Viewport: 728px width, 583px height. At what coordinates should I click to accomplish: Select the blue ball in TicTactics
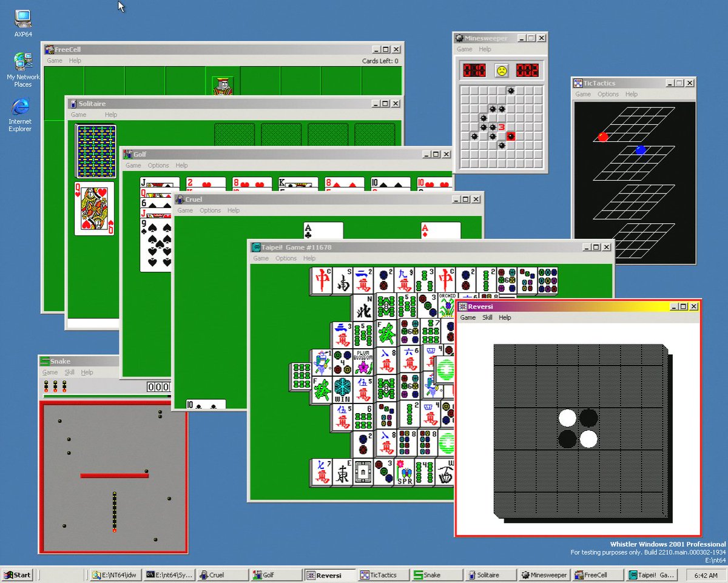641,150
